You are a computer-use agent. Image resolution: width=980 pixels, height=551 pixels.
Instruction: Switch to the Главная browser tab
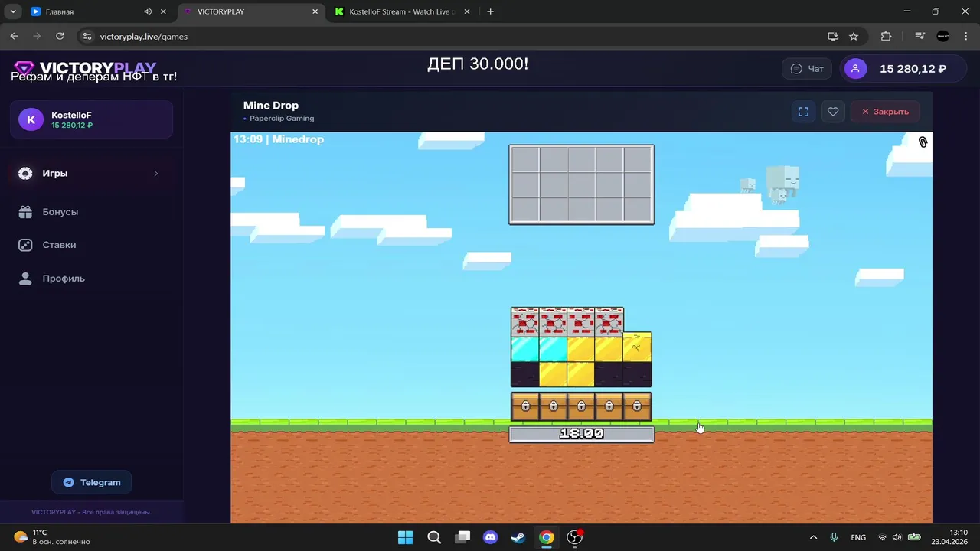[x=97, y=11]
